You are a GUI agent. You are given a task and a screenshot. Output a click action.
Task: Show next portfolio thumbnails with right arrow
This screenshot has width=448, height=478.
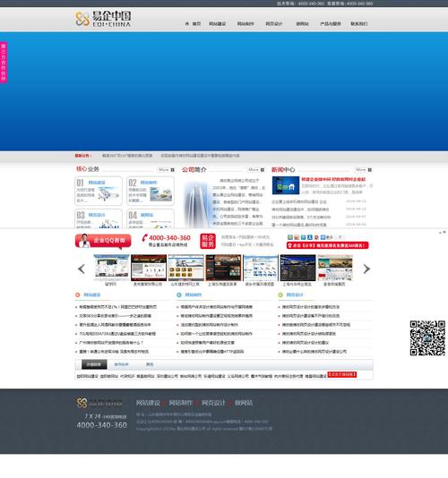(x=366, y=269)
